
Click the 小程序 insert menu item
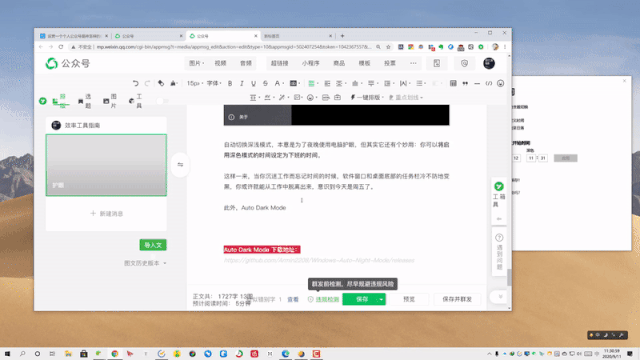[311, 63]
